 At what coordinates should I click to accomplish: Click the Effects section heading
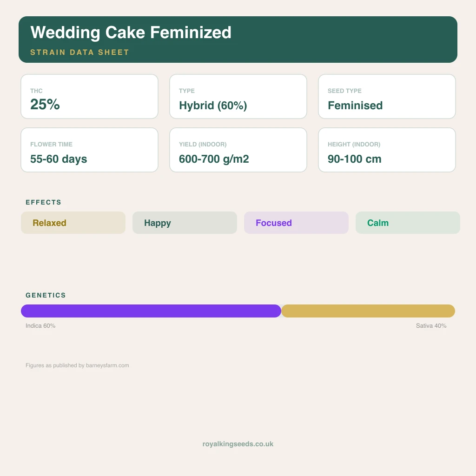(43, 203)
